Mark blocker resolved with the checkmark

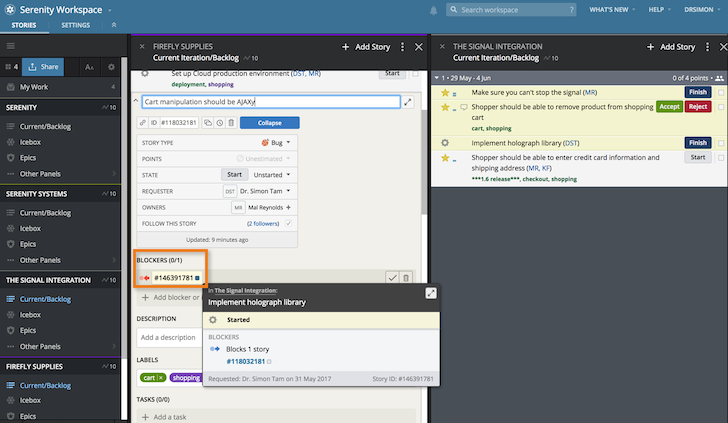(392, 277)
